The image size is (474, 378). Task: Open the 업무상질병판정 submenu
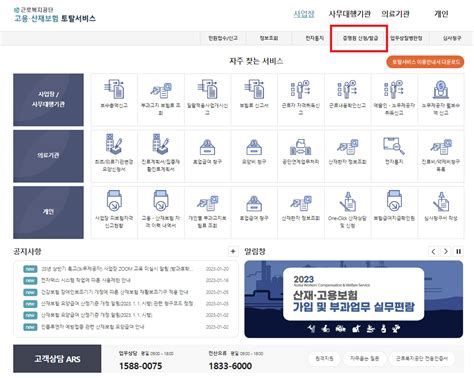(x=406, y=38)
